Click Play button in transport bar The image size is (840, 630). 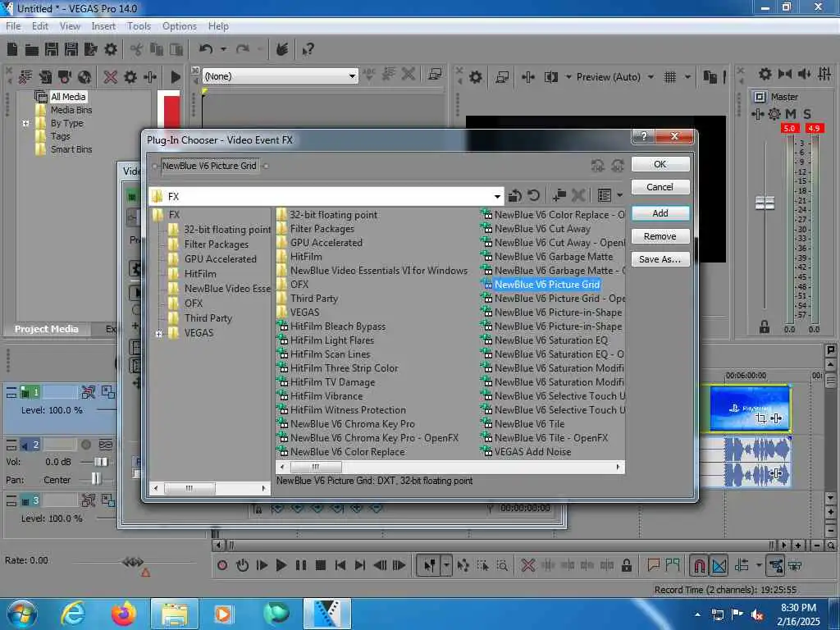(281, 565)
